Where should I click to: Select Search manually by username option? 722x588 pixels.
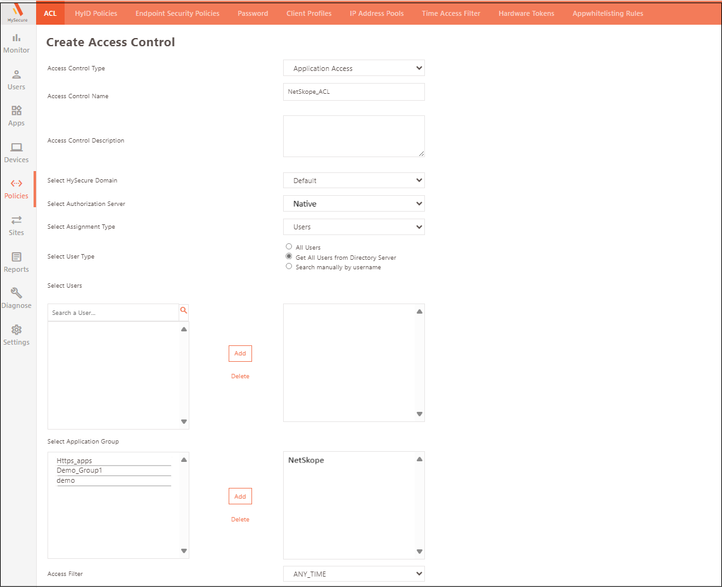coord(289,267)
